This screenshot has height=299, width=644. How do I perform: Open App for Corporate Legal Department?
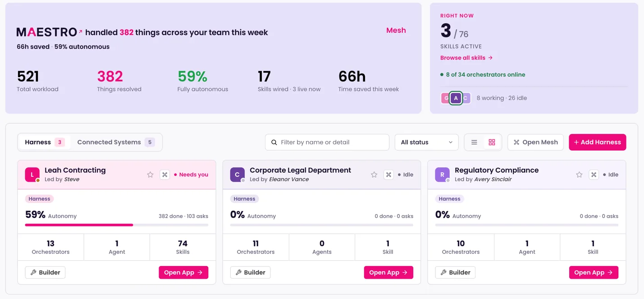pyautogui.click(x=388, y=272)
